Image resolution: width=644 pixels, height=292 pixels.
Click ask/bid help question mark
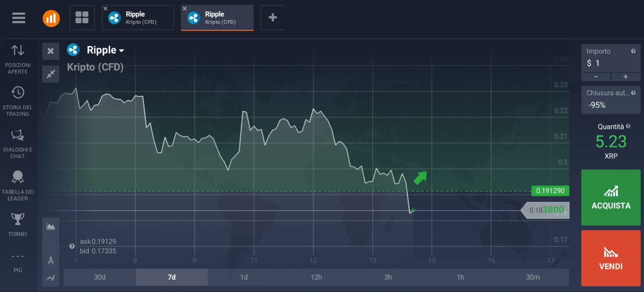[72, 246]
